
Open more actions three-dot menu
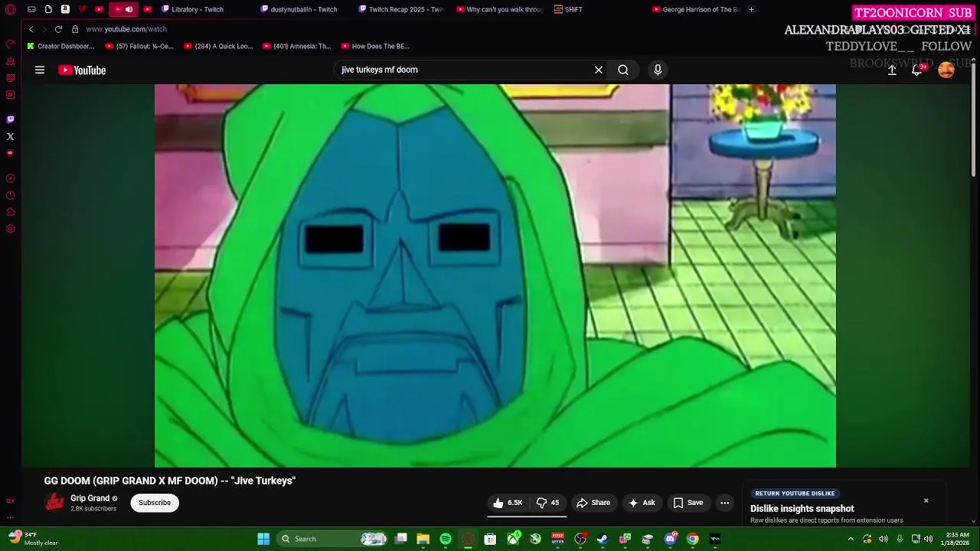724,503
